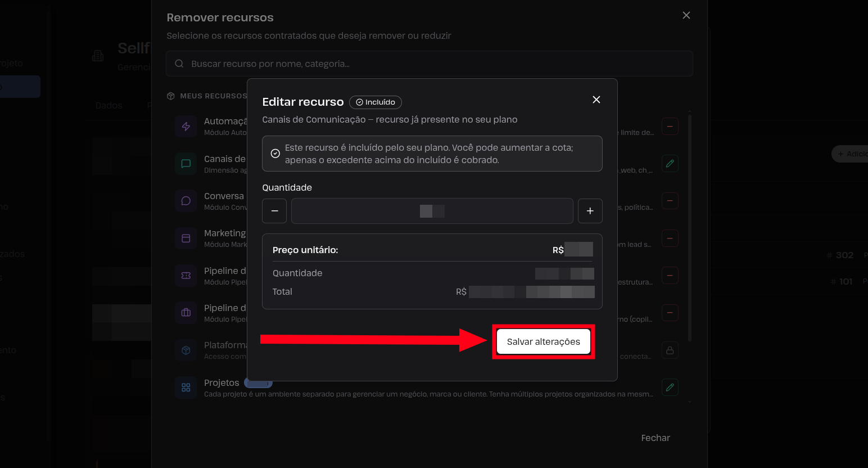Click the Canais chat bubble icon
This screenshot has height=468, width=868.
(186, 164)
